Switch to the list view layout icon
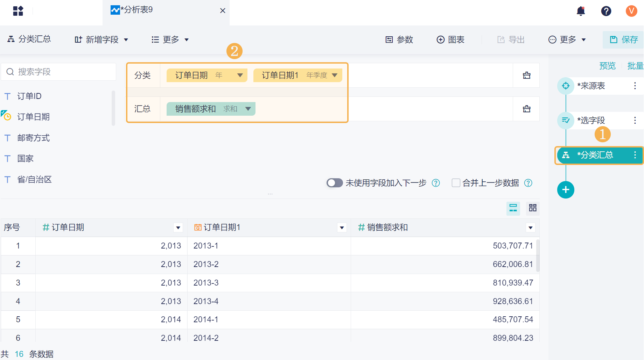 click(x=513, y=208)
